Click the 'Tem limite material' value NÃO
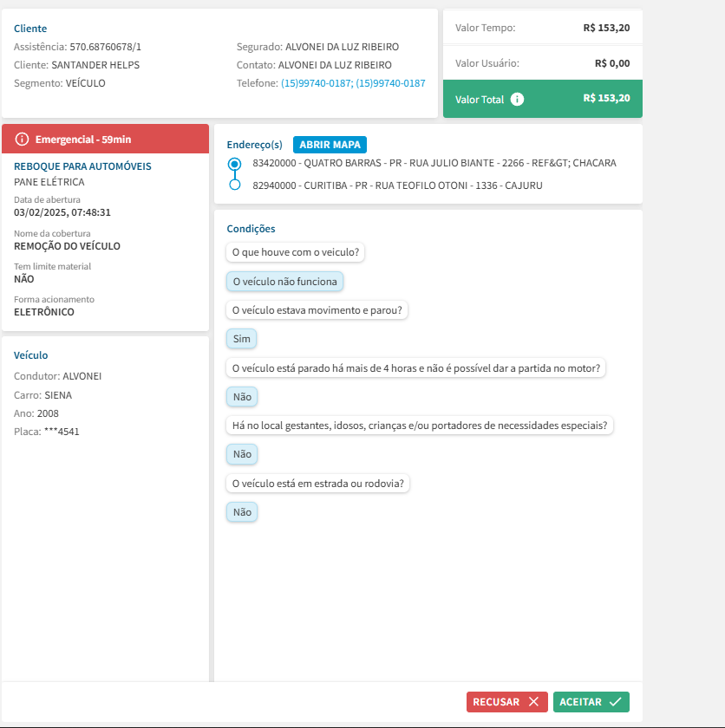Image resolution: width=725 pixels, height=728 pixels. click(23, 279)
